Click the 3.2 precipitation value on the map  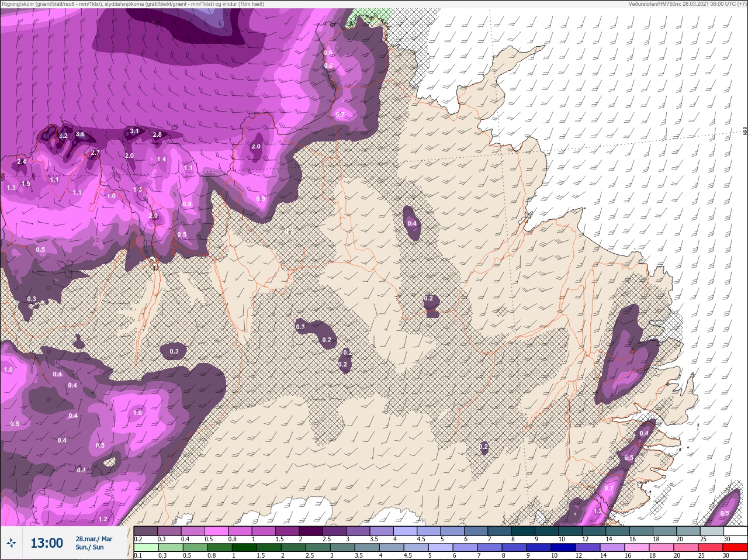[64, 136]
